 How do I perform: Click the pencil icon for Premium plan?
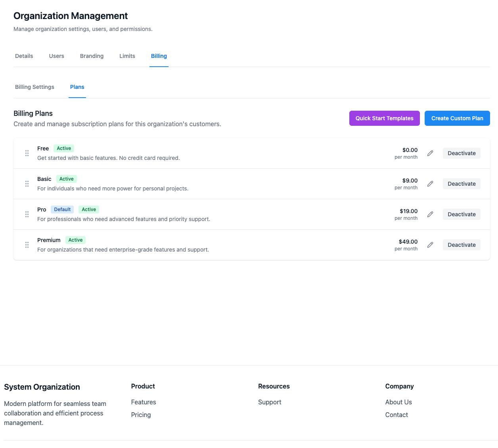click(x=430, y=245)
